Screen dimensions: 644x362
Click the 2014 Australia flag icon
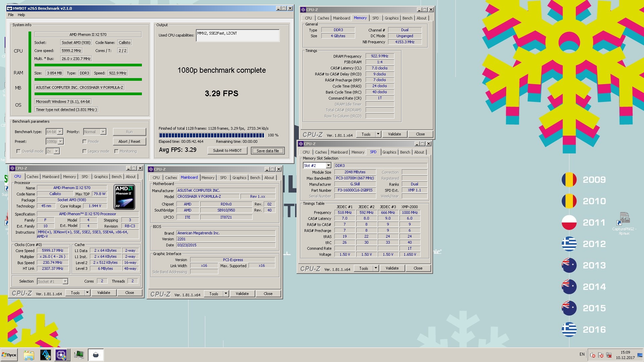click(569, 287)
